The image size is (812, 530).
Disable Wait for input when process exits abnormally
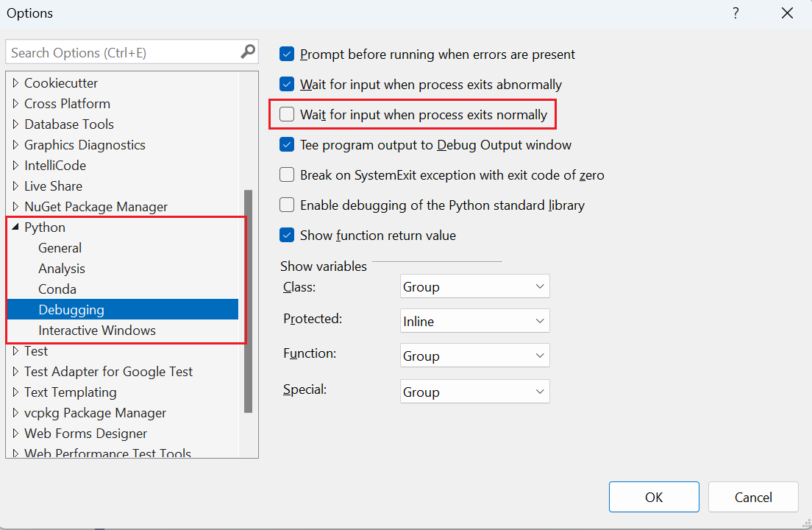(x=287, y=84)
